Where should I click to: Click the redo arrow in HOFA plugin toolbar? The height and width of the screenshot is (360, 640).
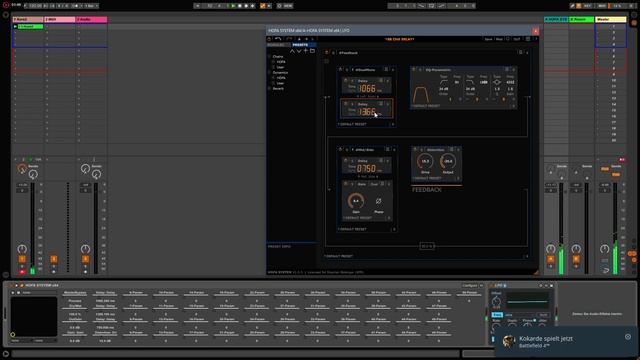point(289,39)
